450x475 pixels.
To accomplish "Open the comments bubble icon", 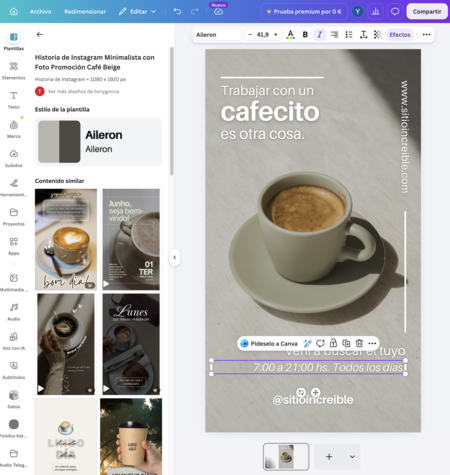I will (395, 12).
